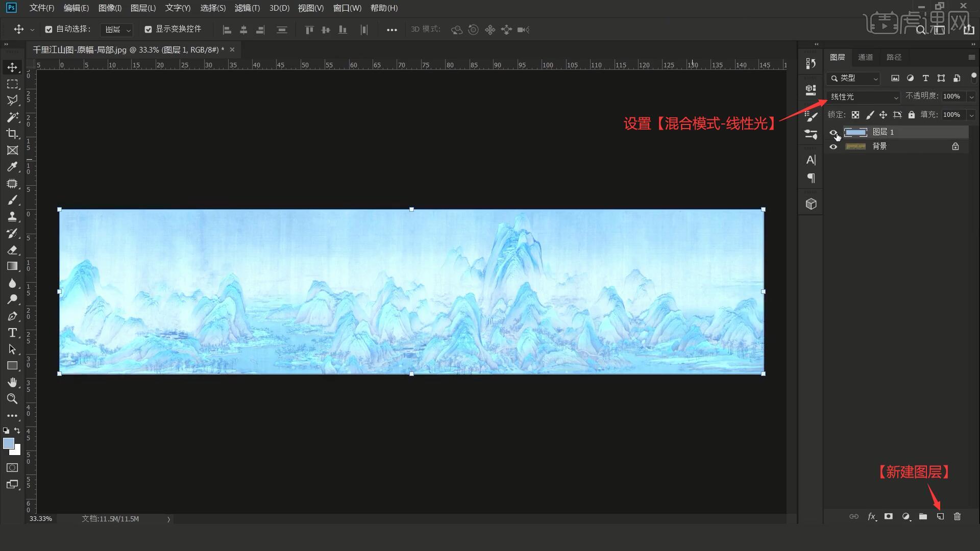Open the 窗口 menu

click(x=347, y=8)
